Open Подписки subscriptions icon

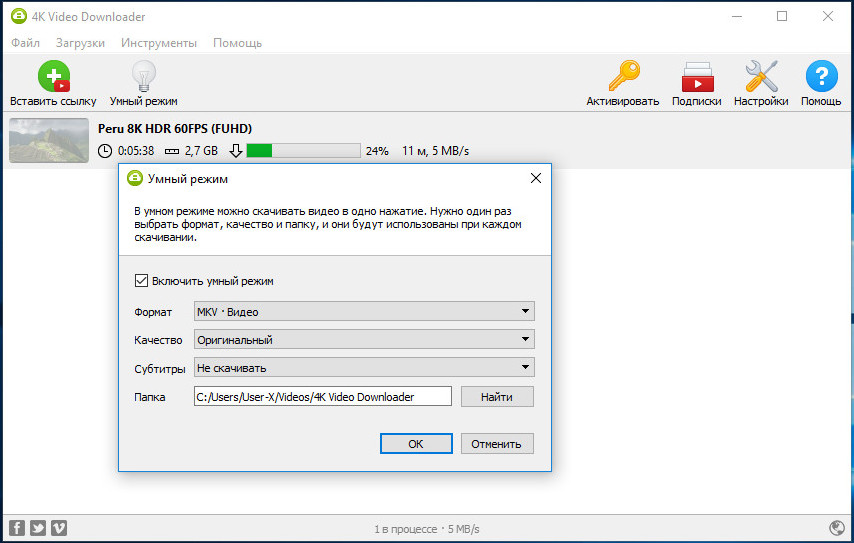point(697,77)
